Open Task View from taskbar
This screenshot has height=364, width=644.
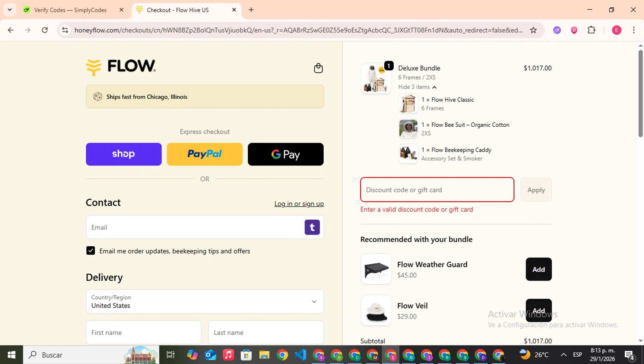coord(170,355)
